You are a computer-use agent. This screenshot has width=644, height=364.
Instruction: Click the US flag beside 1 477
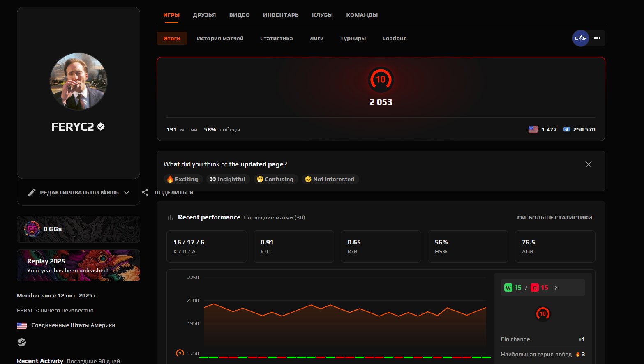point(533,129)
